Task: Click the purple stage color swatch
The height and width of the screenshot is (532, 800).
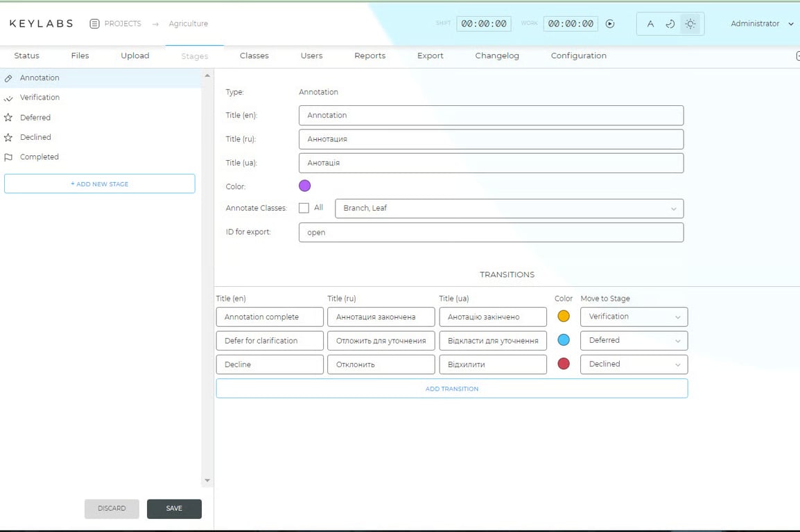Action: (304, 186)
